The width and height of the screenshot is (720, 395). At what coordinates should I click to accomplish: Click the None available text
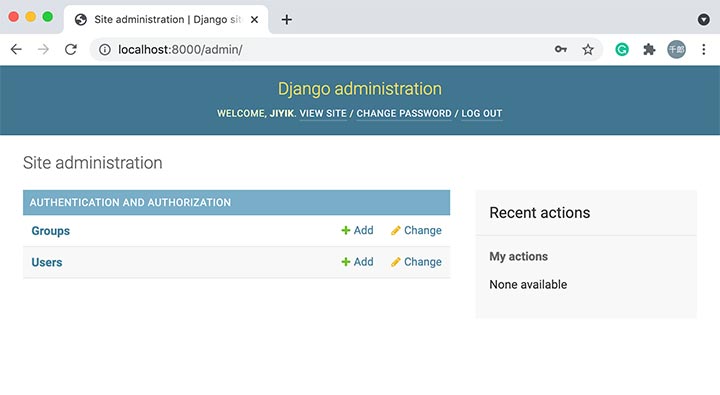click(x=528, y=284)
